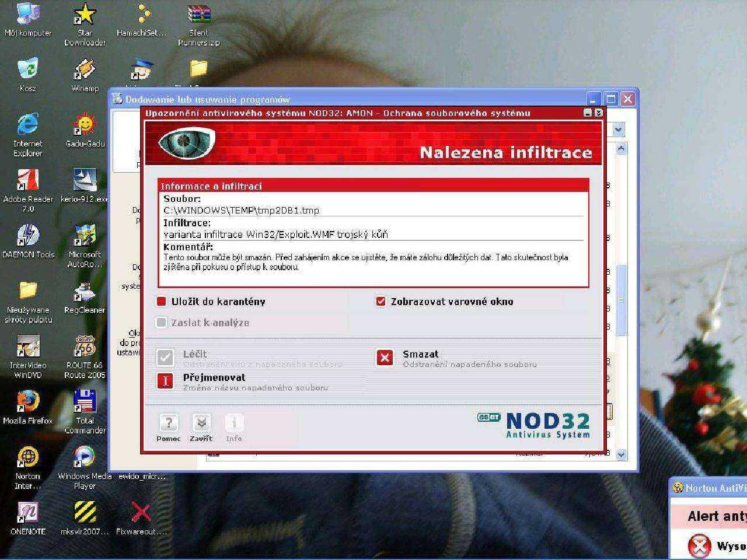Open the Kosz recycle bin
This screenshot has width=747, height=560.
(27, 75)
